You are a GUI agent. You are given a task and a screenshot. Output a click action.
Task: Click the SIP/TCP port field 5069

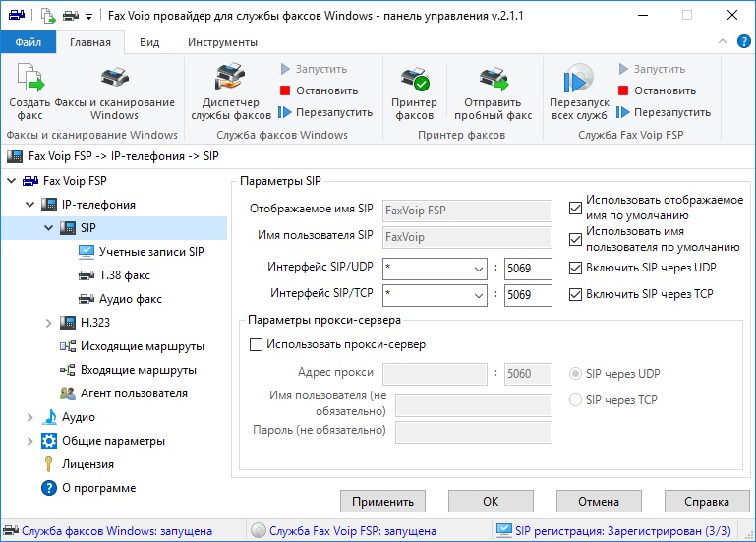pos(528,295)
